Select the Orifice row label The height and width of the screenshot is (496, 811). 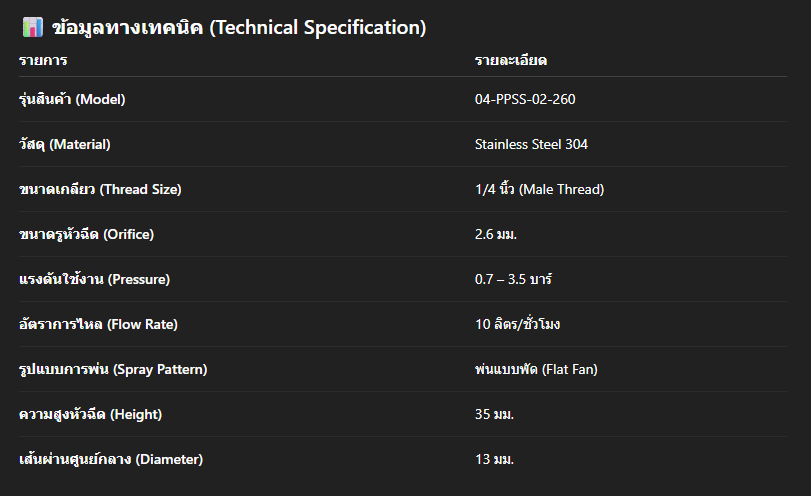87,234
